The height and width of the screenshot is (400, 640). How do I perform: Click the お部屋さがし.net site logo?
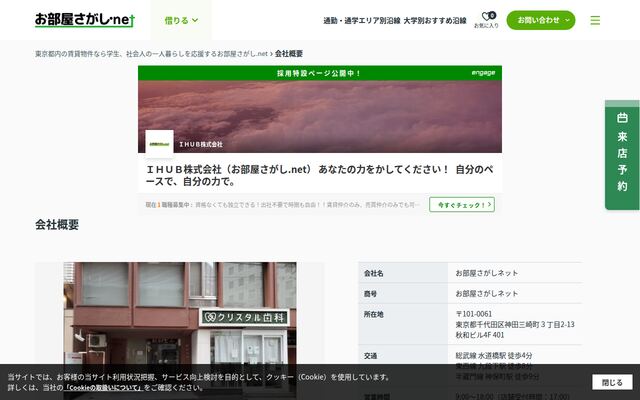[x=84, y=20]
